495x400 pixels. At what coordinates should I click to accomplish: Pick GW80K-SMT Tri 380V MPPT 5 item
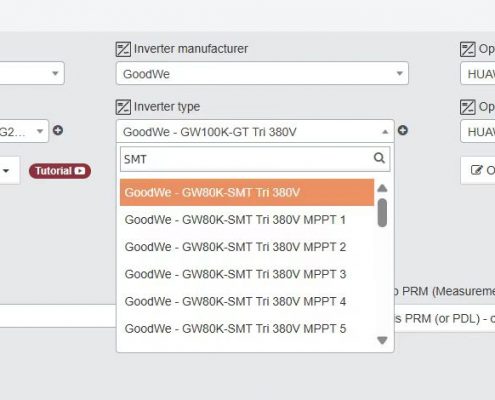(247, 329)
